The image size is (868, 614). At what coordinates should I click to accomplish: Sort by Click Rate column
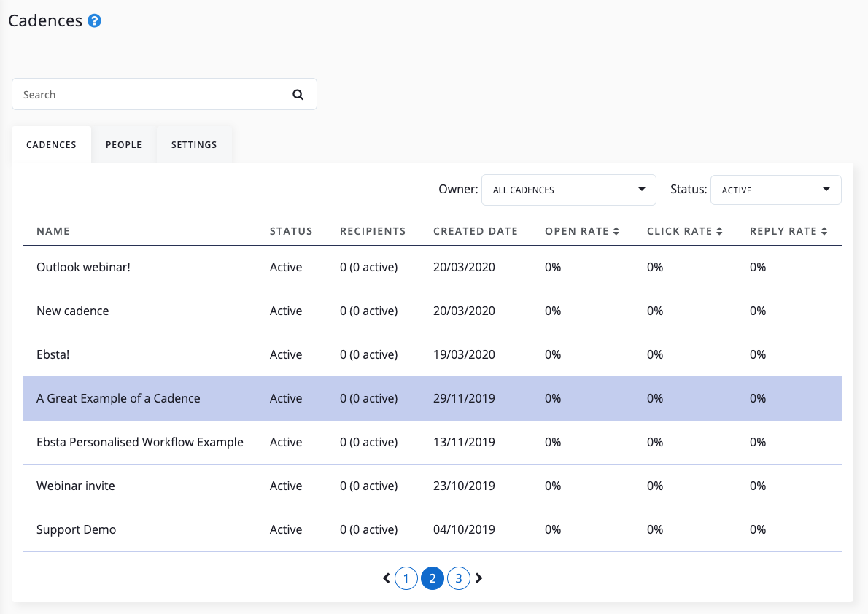[x=684, y=231]
